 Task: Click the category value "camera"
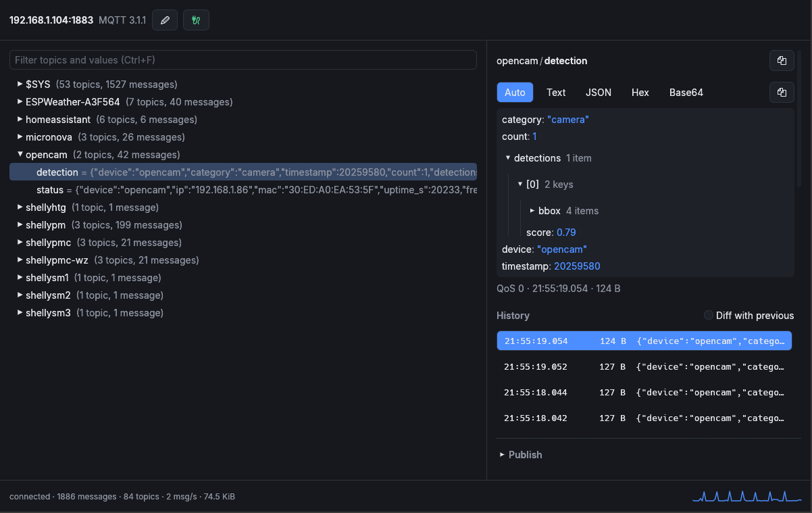pyautogui.click(x=568, y=120)
